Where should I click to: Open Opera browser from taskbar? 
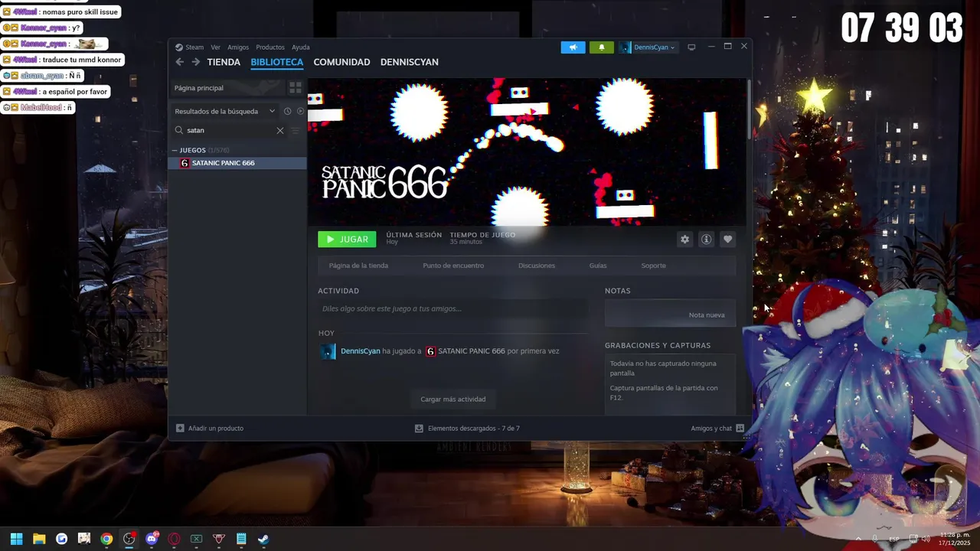coord(174,539)
